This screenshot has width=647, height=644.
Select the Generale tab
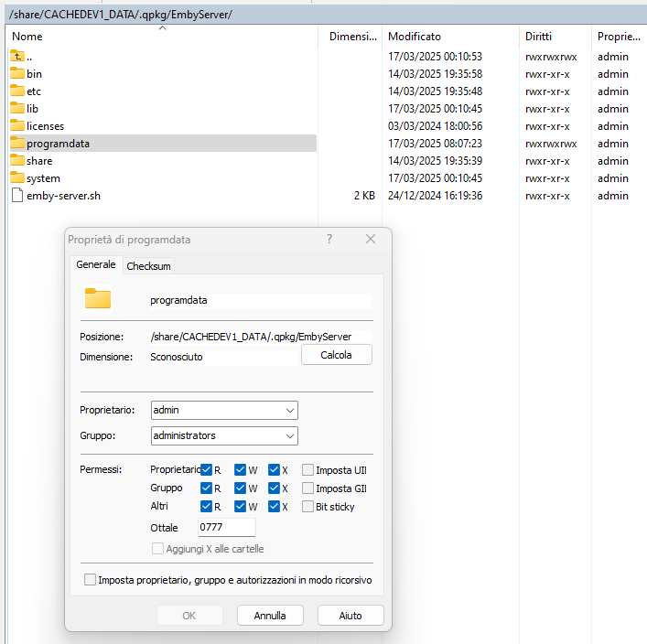[x=96, y=264]
